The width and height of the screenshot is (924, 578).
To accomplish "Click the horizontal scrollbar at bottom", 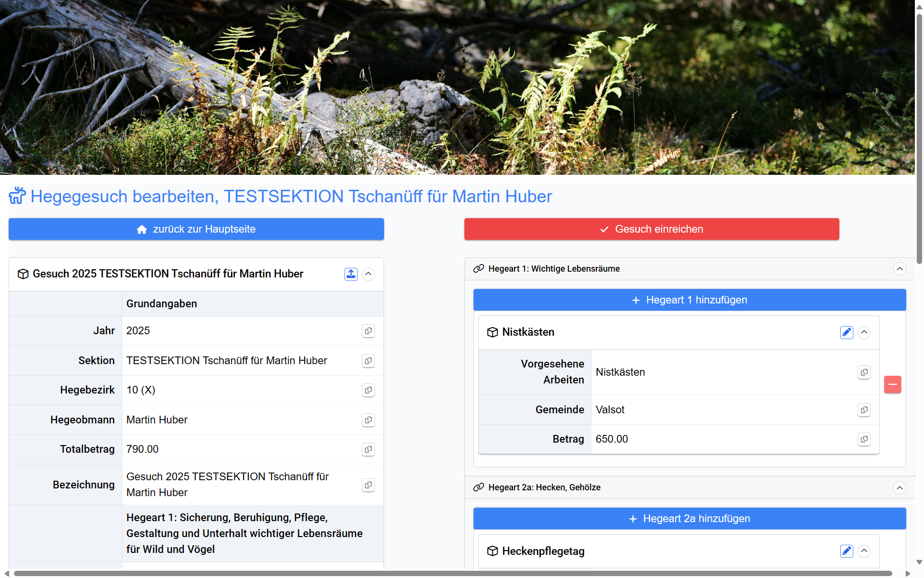I will tap(452, 573).
